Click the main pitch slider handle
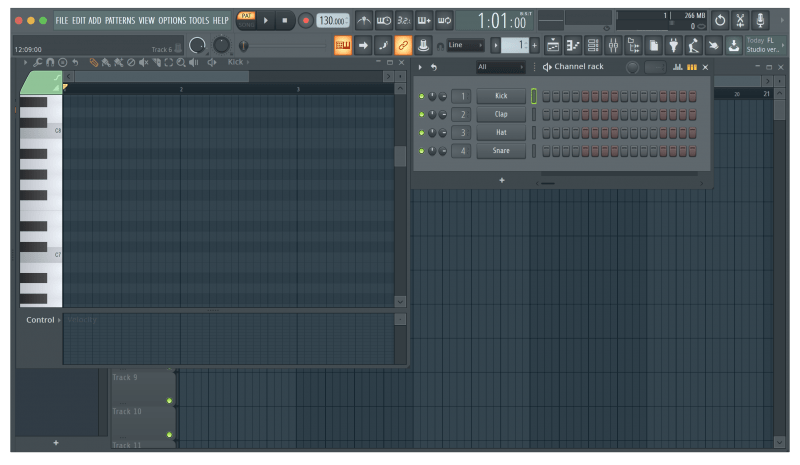 pos(244,46)
